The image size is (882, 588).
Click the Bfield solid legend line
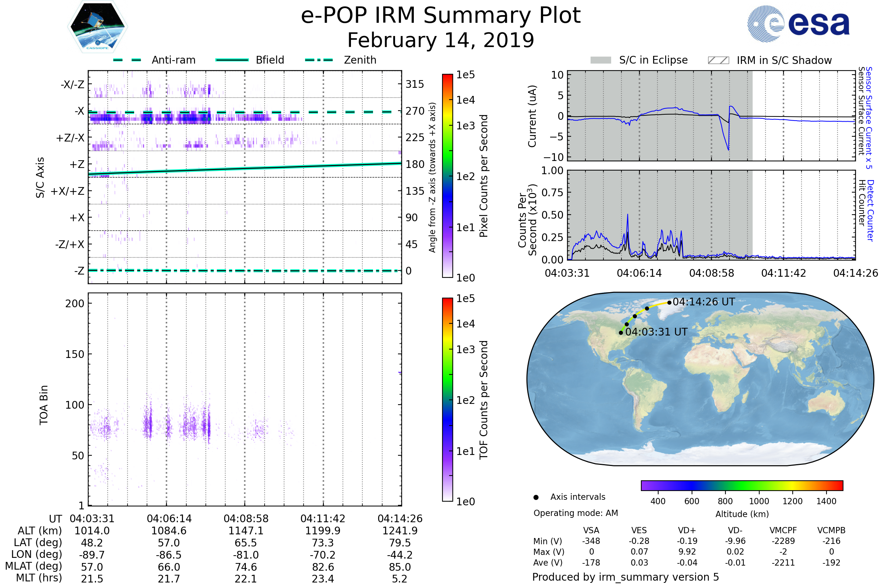coord(232,60)
